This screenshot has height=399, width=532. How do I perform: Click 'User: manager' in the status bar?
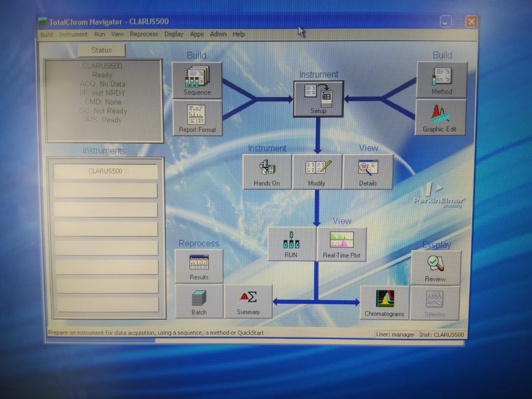point(395,334)
